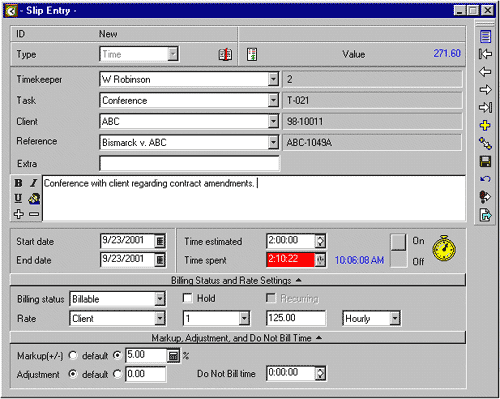Click the traffic light arrow icon
The height and width of the screenshot is (399, 500).
pyautogui.click(x=485, y=197)
